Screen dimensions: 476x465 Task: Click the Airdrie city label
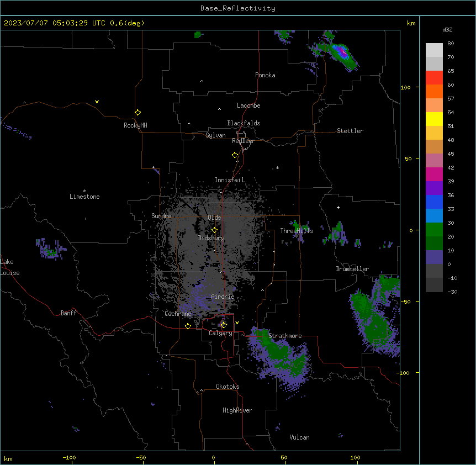223,297
